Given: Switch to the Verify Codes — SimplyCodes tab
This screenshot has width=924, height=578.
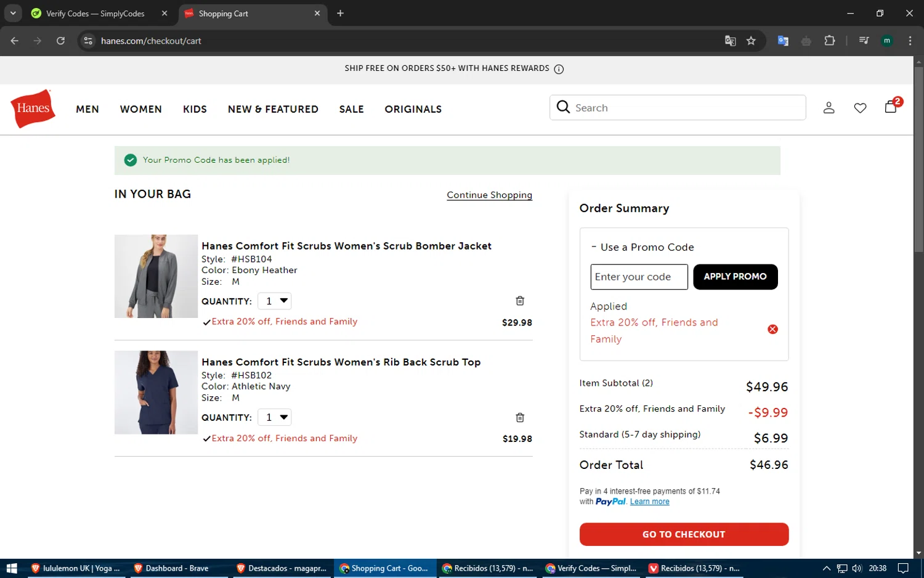Looking at the screenshot, I should click(x=95, y=14).
